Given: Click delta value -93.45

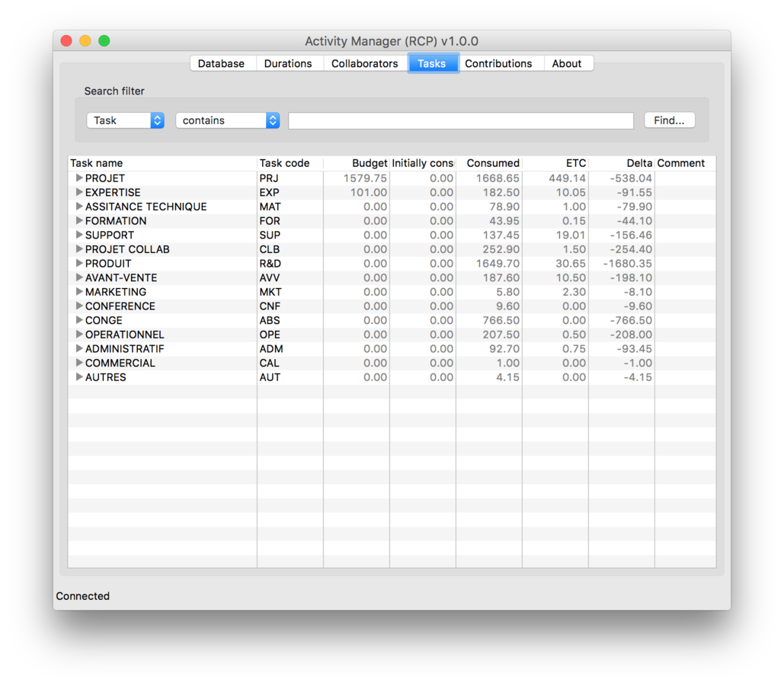Looking at the screenshot, I should click(x=634, y=349).
